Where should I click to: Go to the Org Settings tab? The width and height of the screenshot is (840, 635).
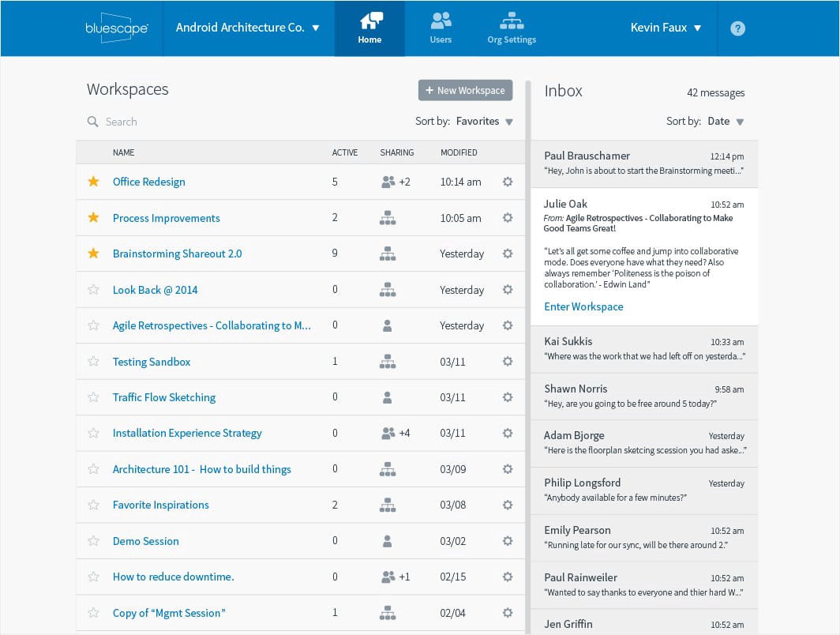tap(512, 28)
